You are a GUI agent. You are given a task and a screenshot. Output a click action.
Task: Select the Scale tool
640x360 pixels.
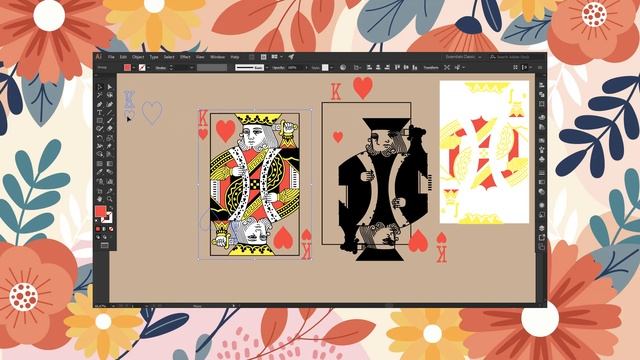point(110,137)
